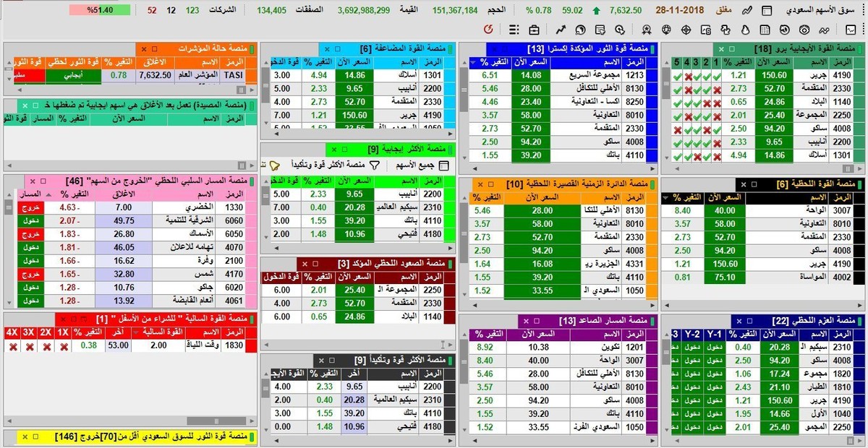Select الواحة row in القوة اللحظية panel

763,210
